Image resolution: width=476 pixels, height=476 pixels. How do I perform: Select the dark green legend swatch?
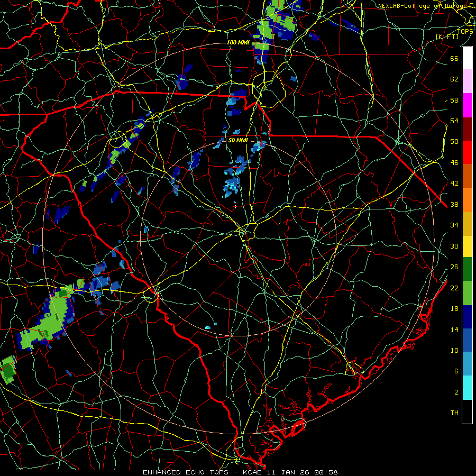tap(467, 269)
